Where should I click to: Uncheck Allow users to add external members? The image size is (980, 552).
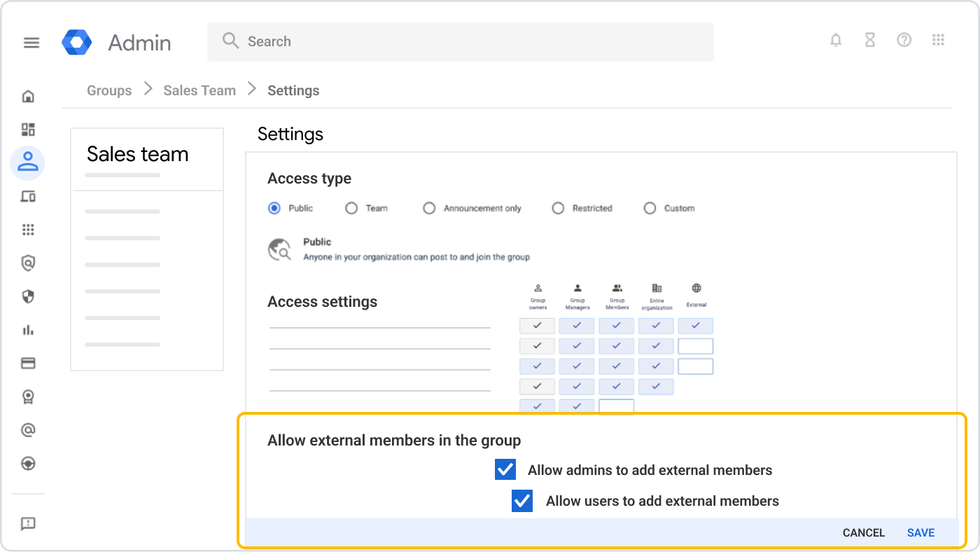(522, 501)
